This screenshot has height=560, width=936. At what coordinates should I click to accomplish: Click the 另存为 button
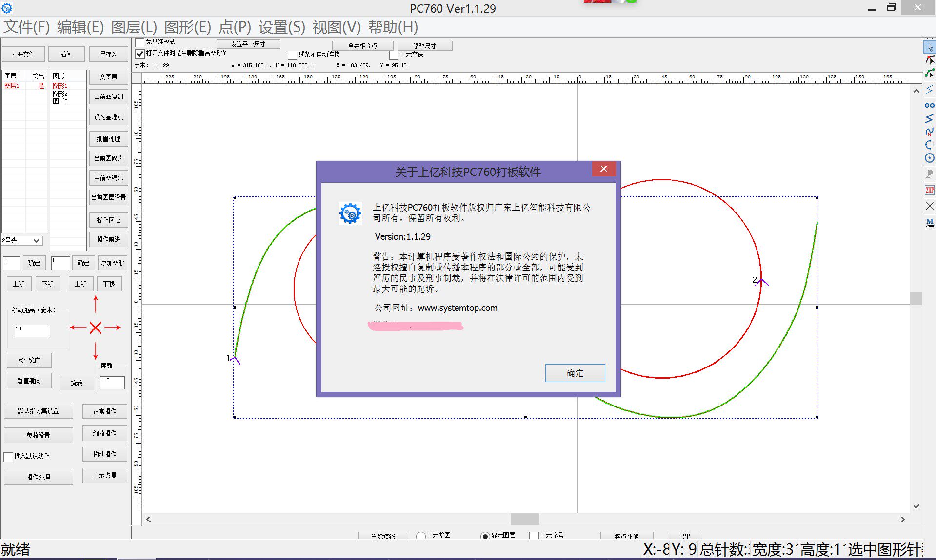coord(109,54)
